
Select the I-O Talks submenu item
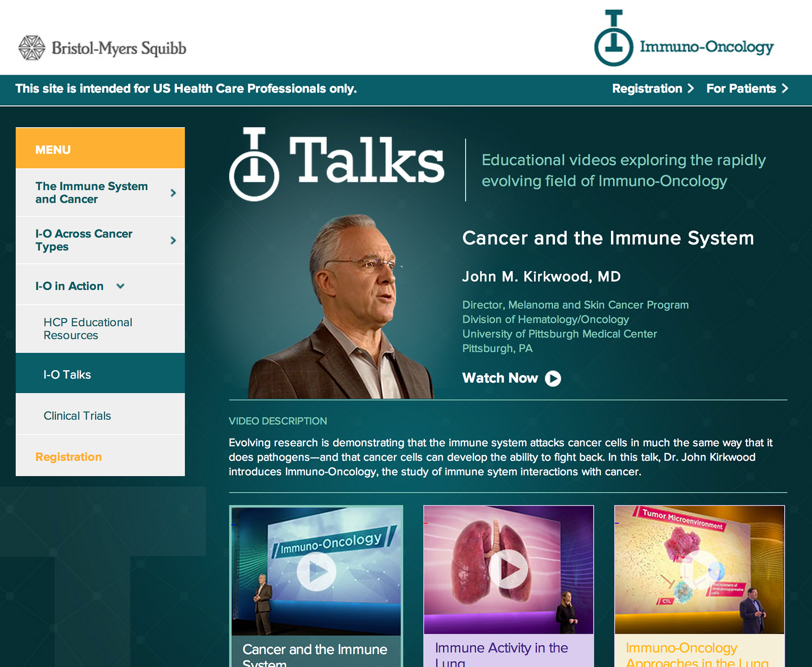[x=100, y=373]
